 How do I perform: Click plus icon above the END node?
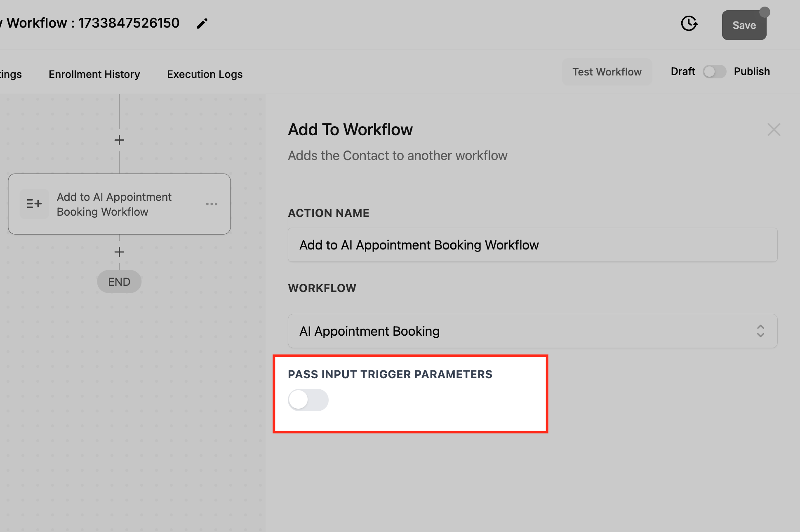(x=119, y=252)
